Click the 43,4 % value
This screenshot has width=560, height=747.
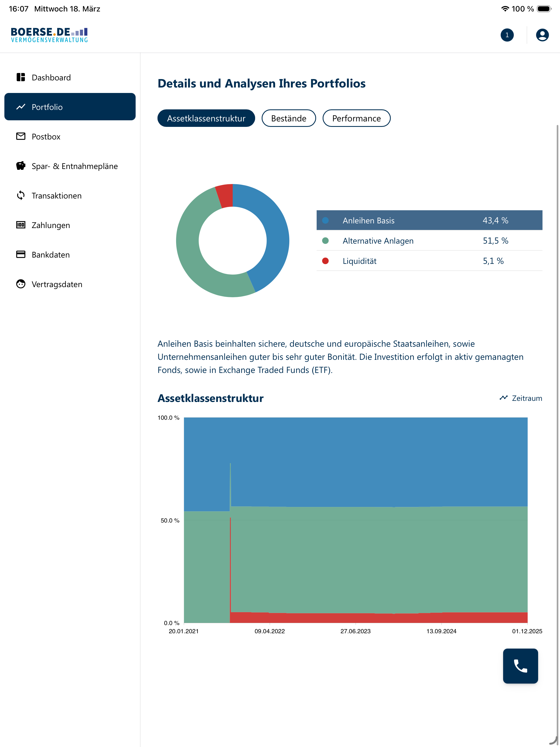tap(495, 220)
